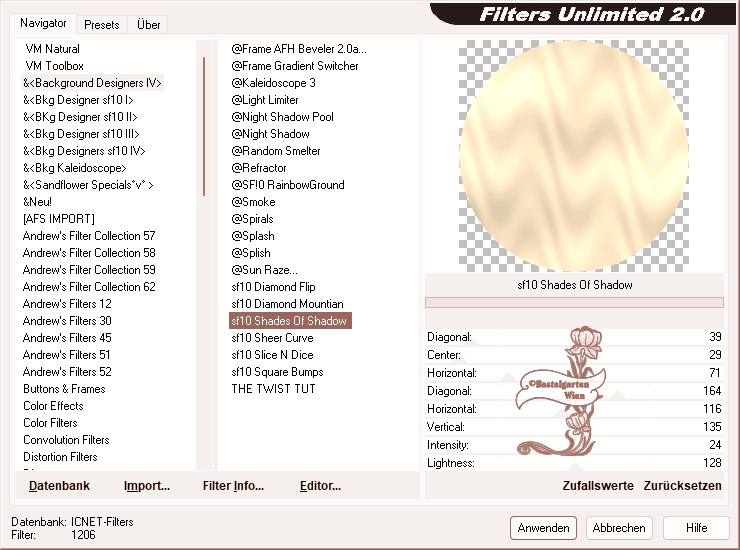This screenshot has height=550, width=740.
Task: Choose sf10 Diamond Flip filter
Action: click(273, 287)
